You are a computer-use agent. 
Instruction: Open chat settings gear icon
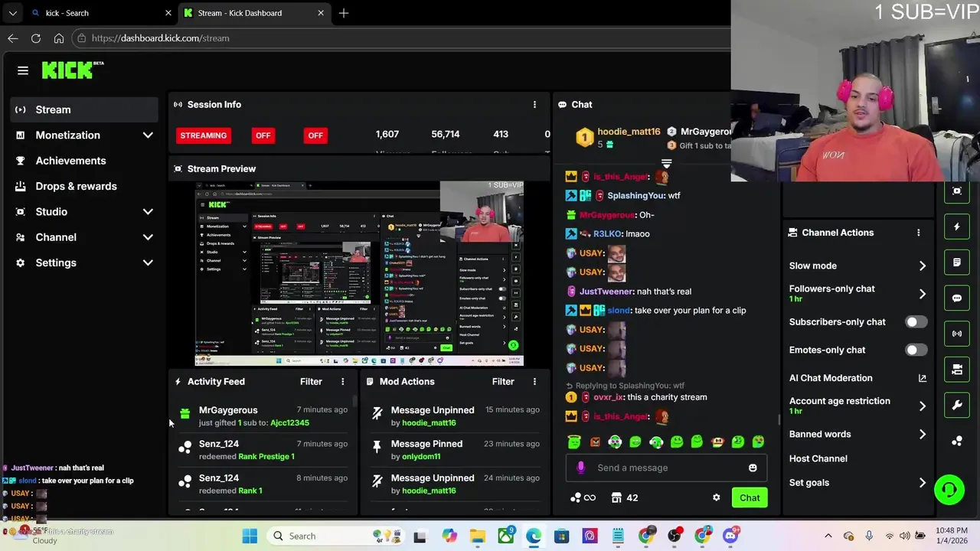click(716, 497)
